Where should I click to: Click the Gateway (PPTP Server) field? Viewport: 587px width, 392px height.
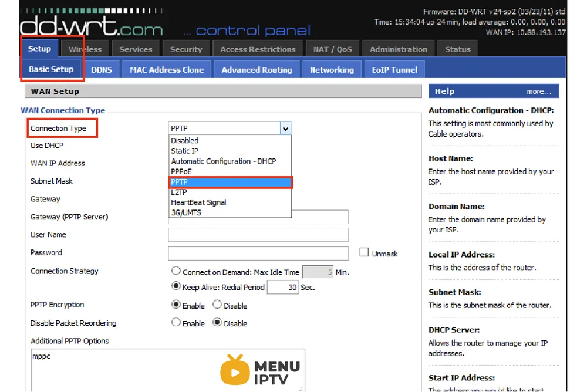[258, 217]
